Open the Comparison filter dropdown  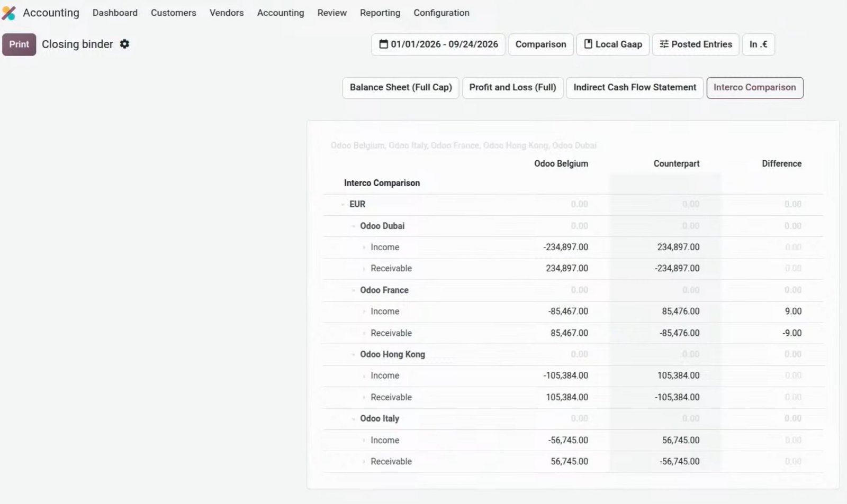point(540,44)
